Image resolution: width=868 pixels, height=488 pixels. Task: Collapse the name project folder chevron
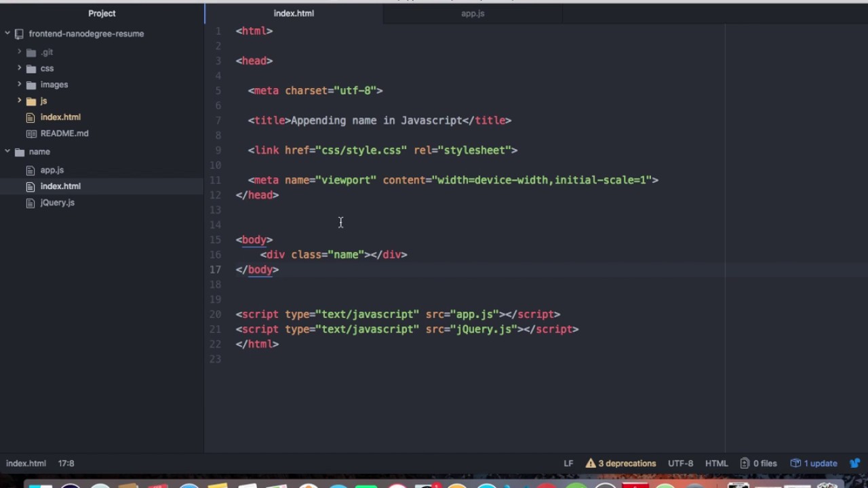point(7,152)
